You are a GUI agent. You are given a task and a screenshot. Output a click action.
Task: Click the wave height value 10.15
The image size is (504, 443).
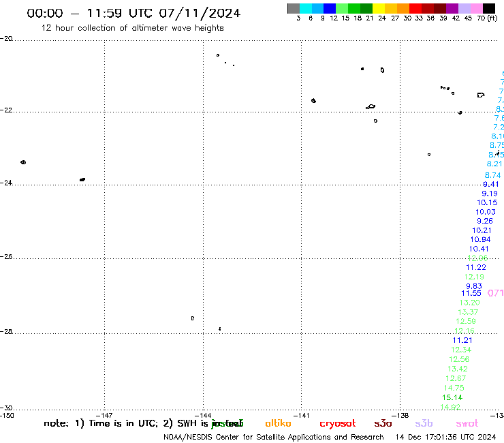(x=487, y=202)
